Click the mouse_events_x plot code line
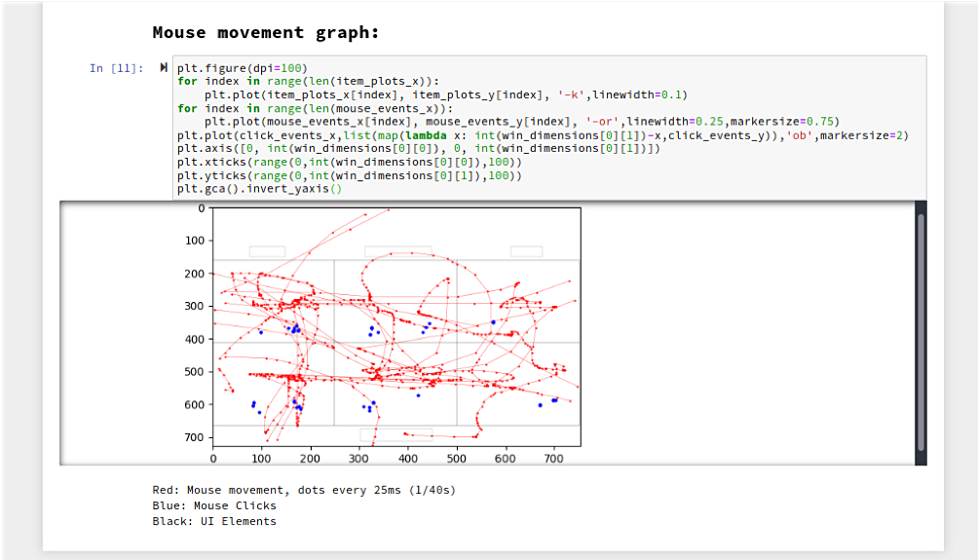978x560 pixels. [x=522, y=122]
